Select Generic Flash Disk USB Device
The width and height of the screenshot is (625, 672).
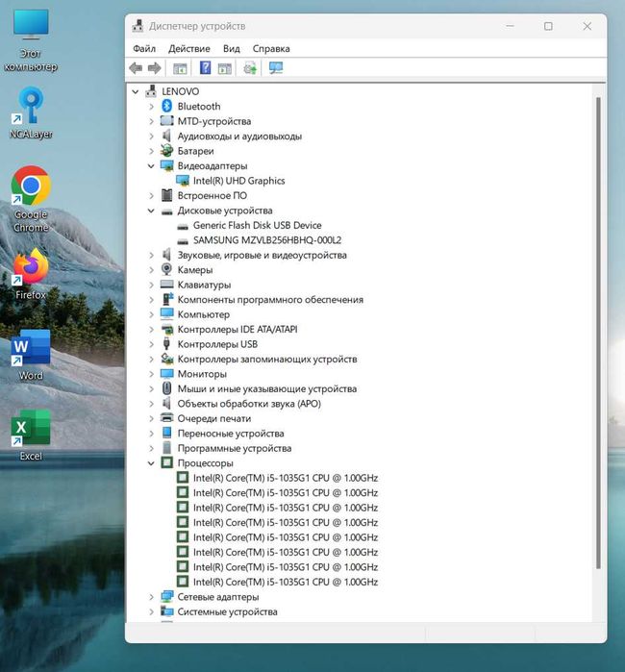(x=257, y=225)
